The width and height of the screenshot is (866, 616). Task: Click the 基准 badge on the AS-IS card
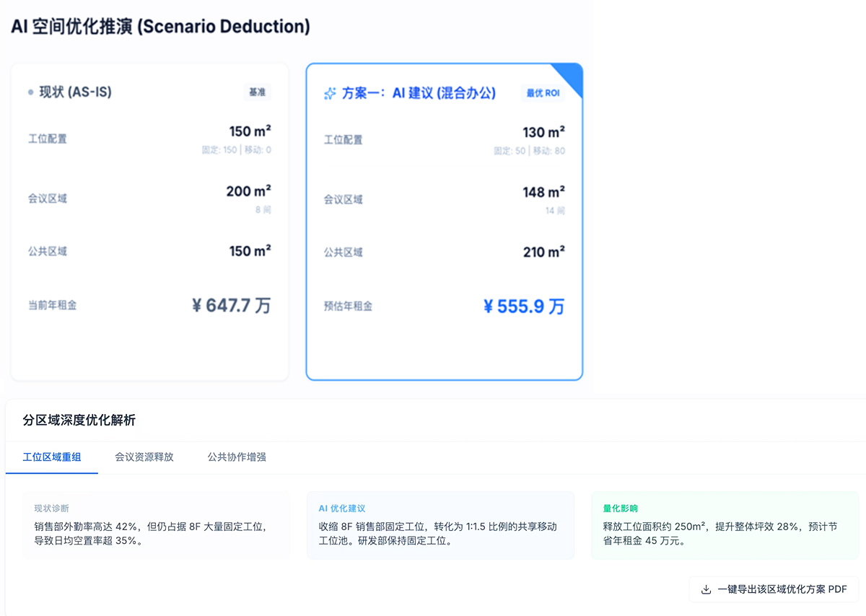pos(257,92)
